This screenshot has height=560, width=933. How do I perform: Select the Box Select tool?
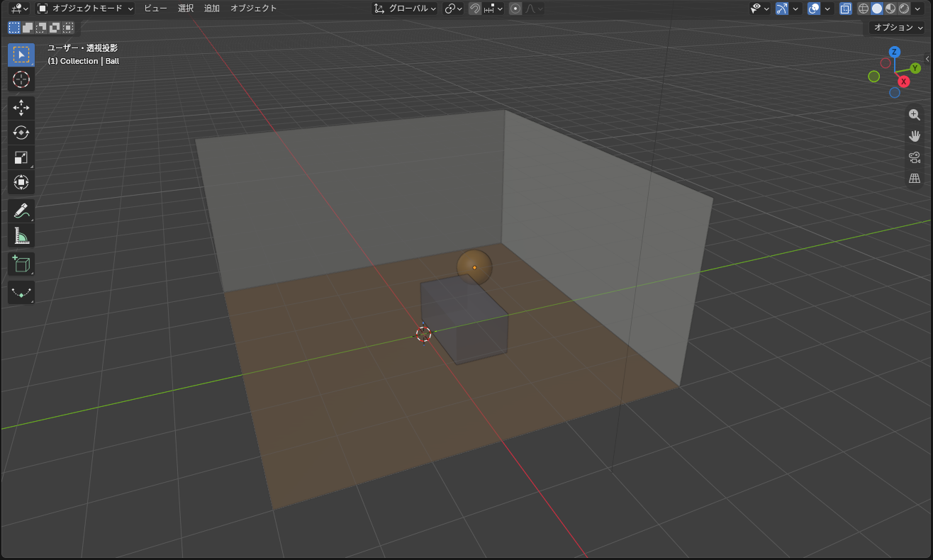point(21,55)
